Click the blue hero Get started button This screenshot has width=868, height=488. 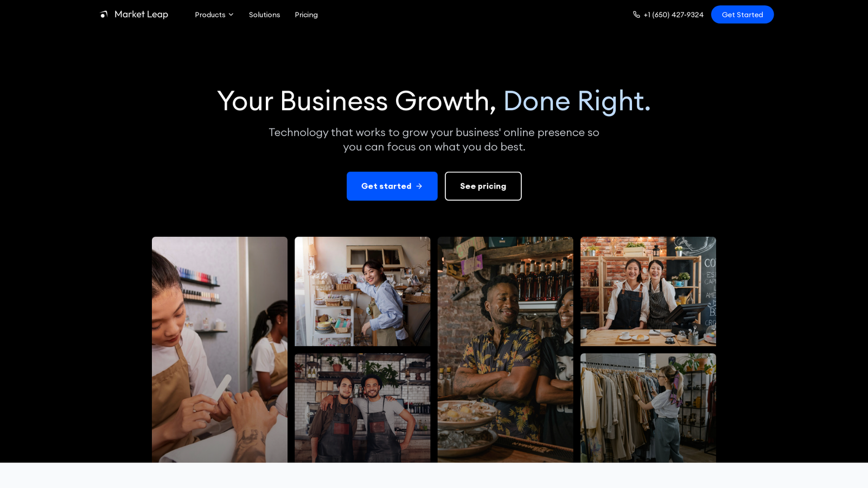(392, 186)
